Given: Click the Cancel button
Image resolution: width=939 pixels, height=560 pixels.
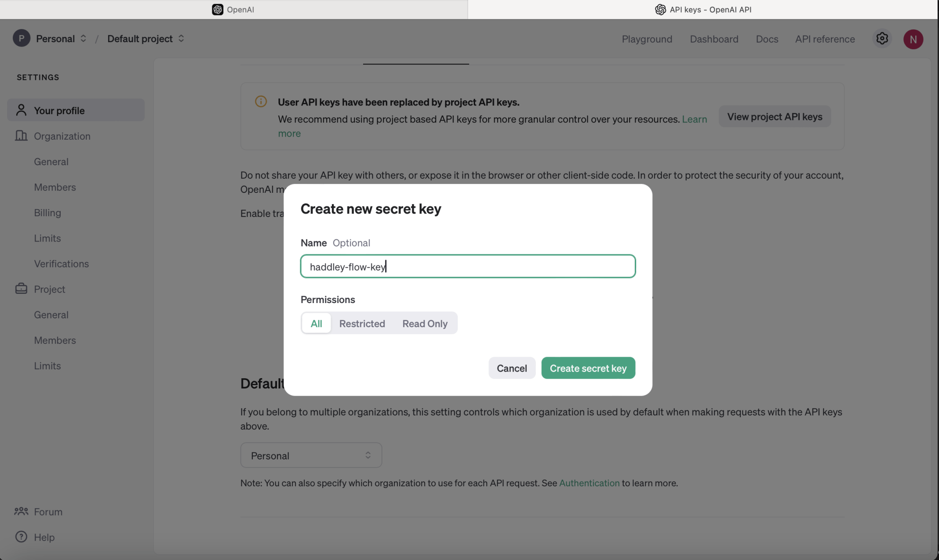Looking at the screenshot, I should point(512,368).
